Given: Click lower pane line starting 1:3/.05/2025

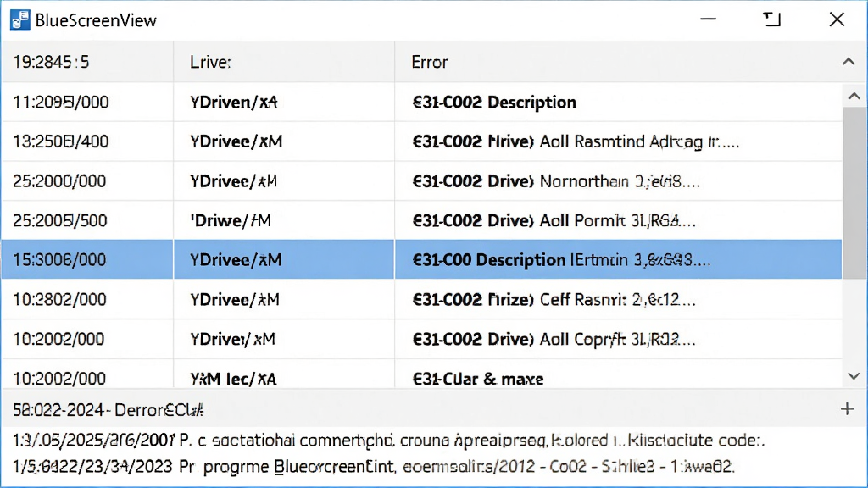Looking at the screenshot, I should tap(388, 441).
